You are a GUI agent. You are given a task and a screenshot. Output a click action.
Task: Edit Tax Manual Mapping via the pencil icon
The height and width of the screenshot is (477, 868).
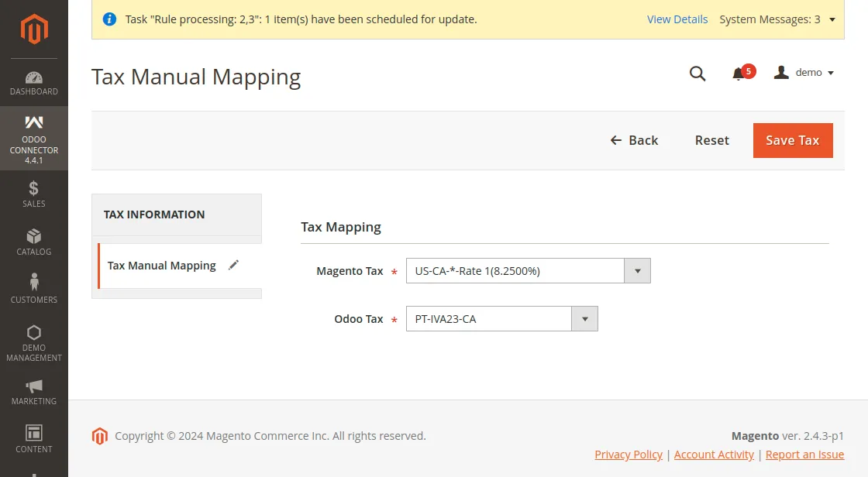(233, 264)
